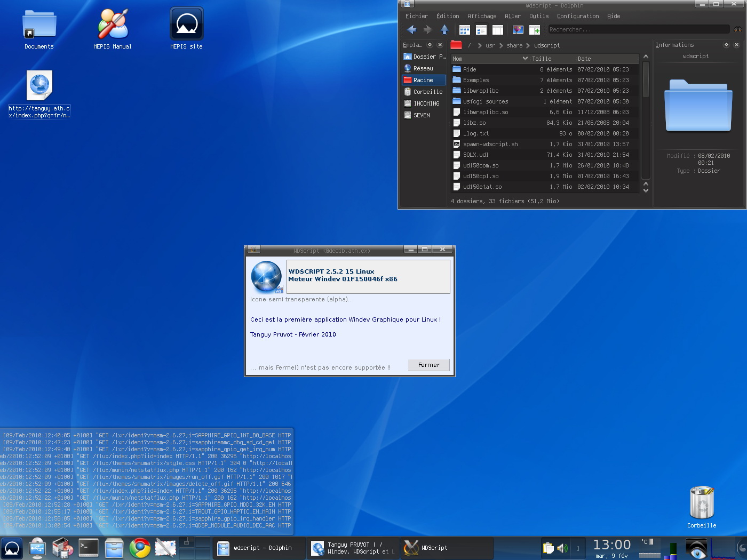Open the MEPIS site desktop icon
This screenshot has height=560, width=747.
tap(187, 29)
